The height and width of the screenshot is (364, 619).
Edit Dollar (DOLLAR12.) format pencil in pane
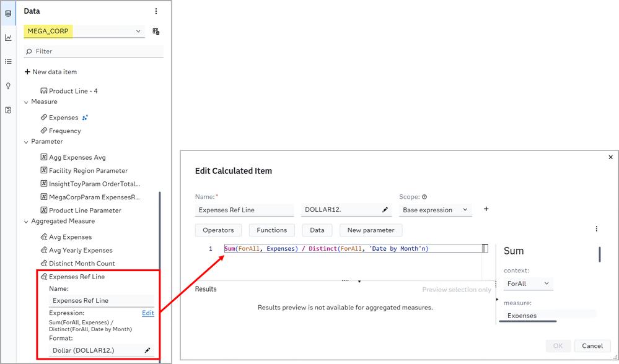147,350
